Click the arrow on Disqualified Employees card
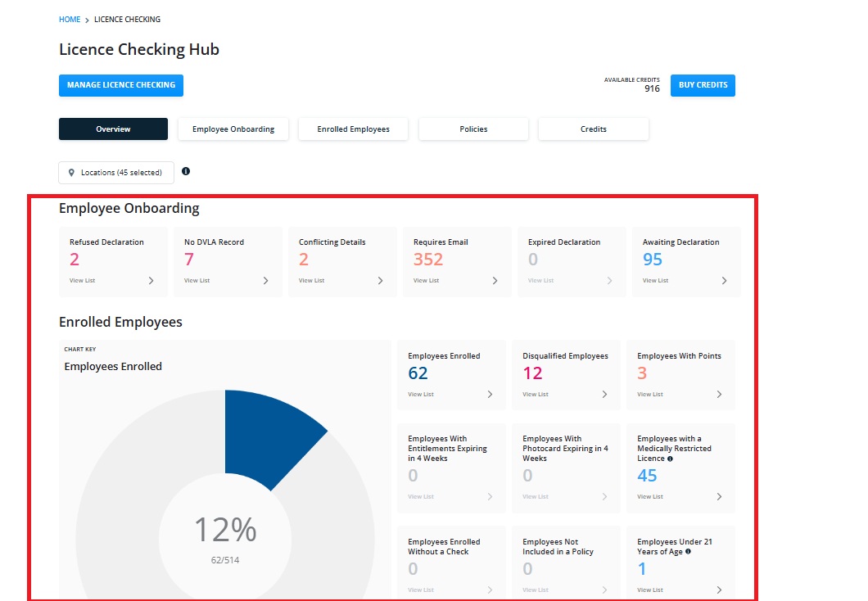Image resolution: width=868 pixels, height=601 pixels. 604,395
